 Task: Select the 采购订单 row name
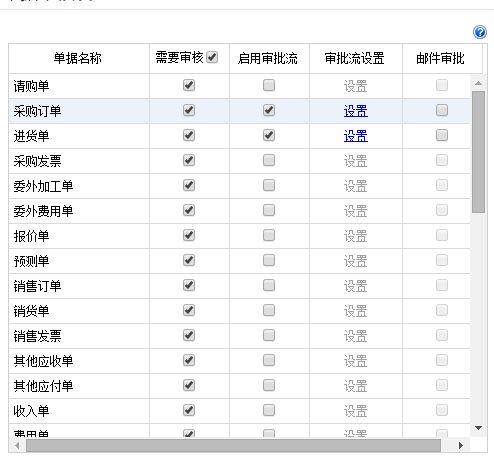pyautogui.click(x=37, y=111)
